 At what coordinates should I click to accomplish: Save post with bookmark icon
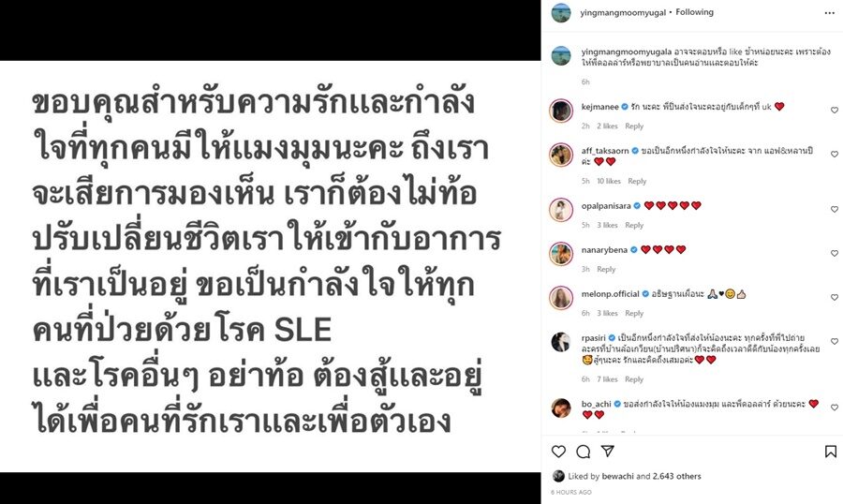831,452
